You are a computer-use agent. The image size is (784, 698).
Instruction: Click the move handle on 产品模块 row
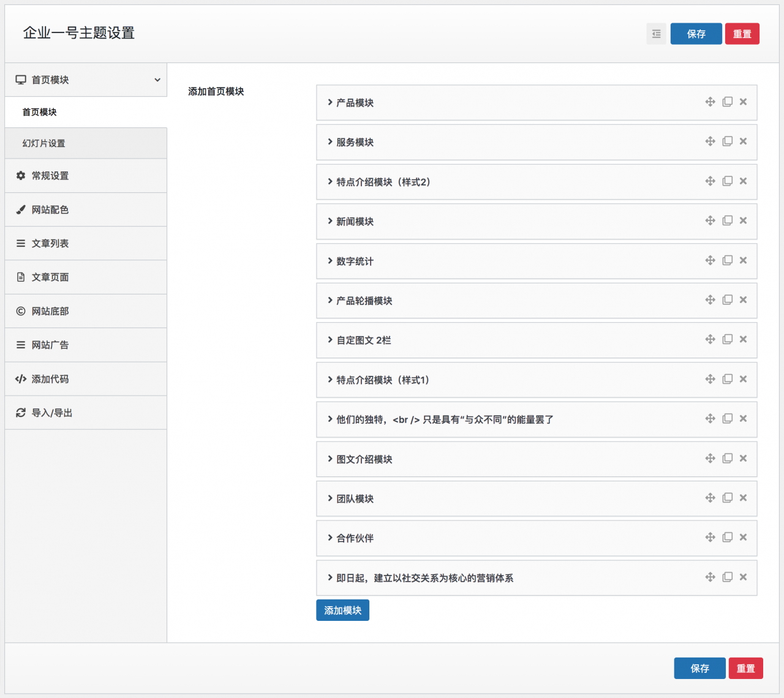click(710, 102)
